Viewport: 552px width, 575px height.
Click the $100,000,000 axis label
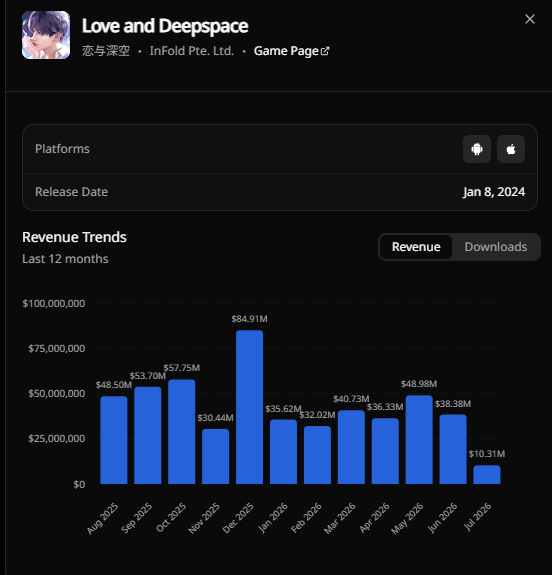tap(54, 304)
